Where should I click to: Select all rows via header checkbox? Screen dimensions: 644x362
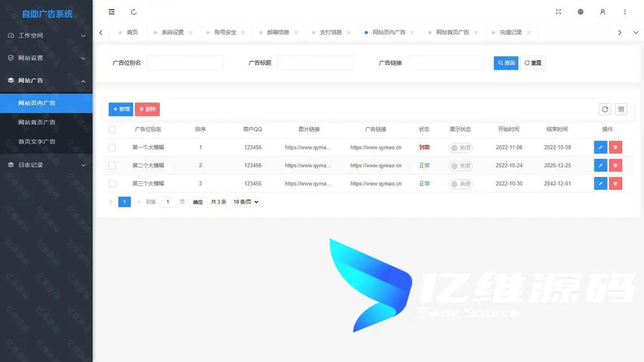112,129
